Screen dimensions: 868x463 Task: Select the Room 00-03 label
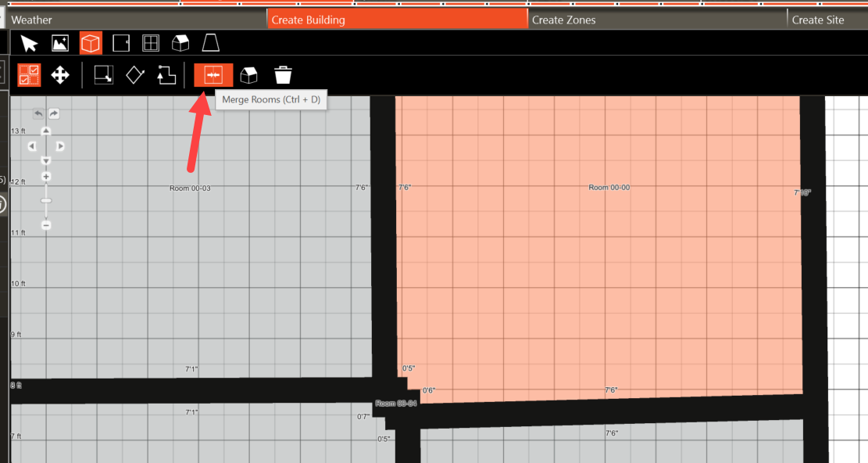[190, 188]
